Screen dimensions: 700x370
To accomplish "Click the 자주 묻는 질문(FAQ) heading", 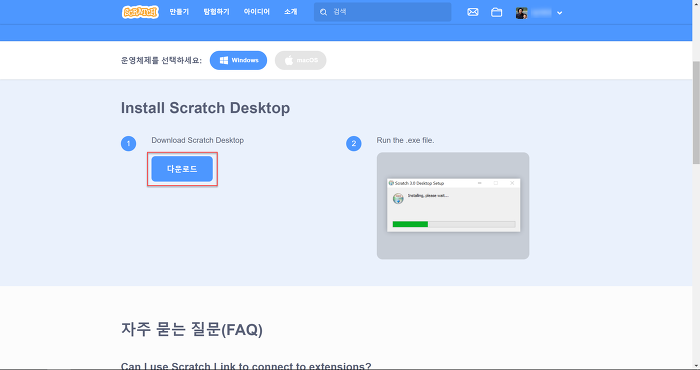I will 192,330.
